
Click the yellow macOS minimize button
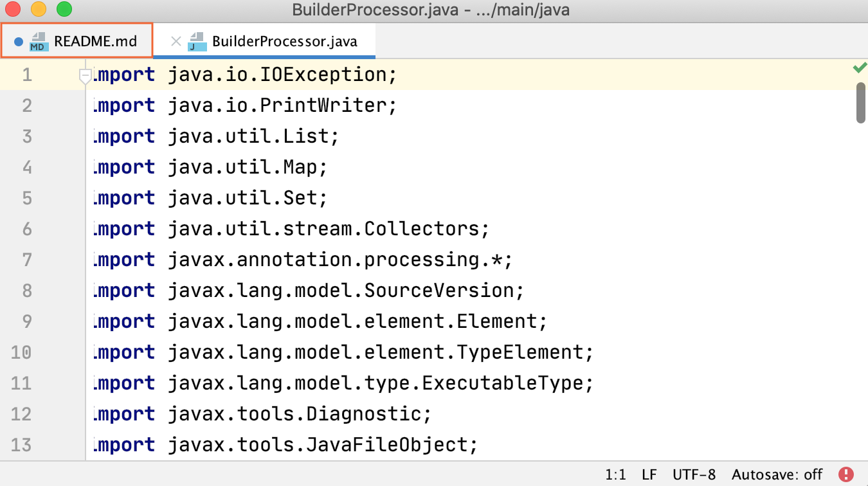coord(39,10)
